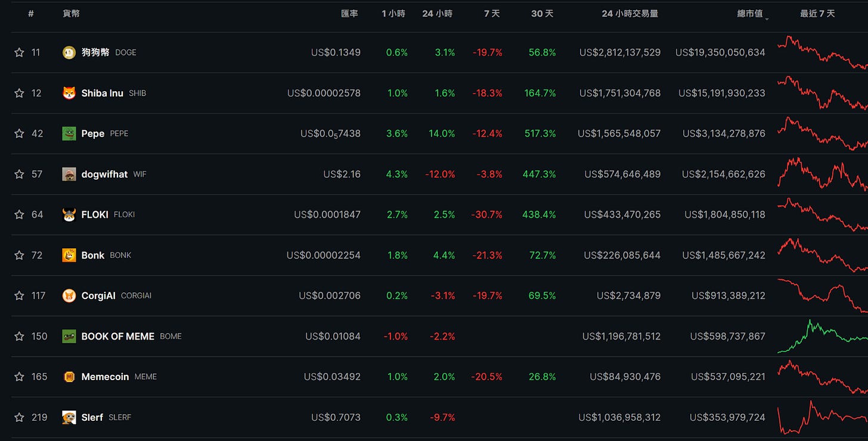
Task: Click the Shiba Inu coin logo
Action: click(69, 93)
